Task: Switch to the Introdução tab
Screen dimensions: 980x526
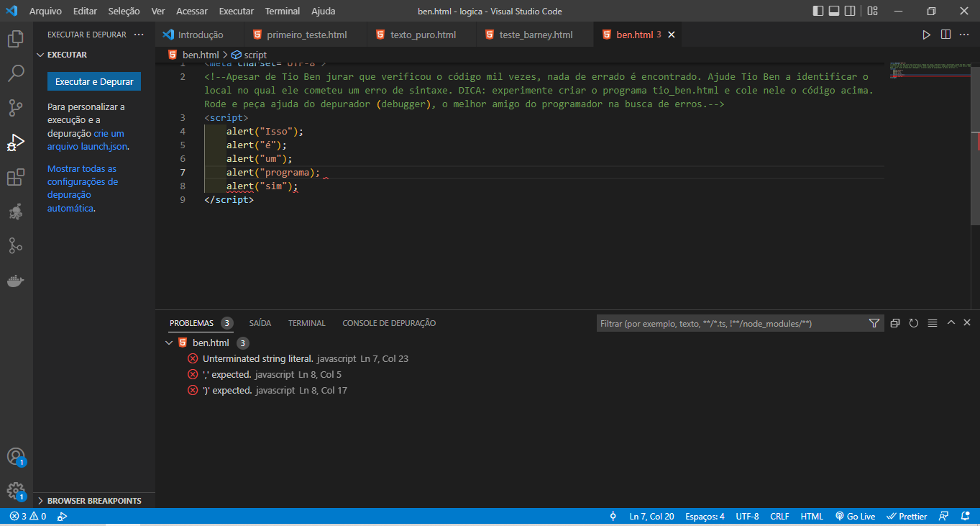Action: pyautogui.click(x=200, y=35)
